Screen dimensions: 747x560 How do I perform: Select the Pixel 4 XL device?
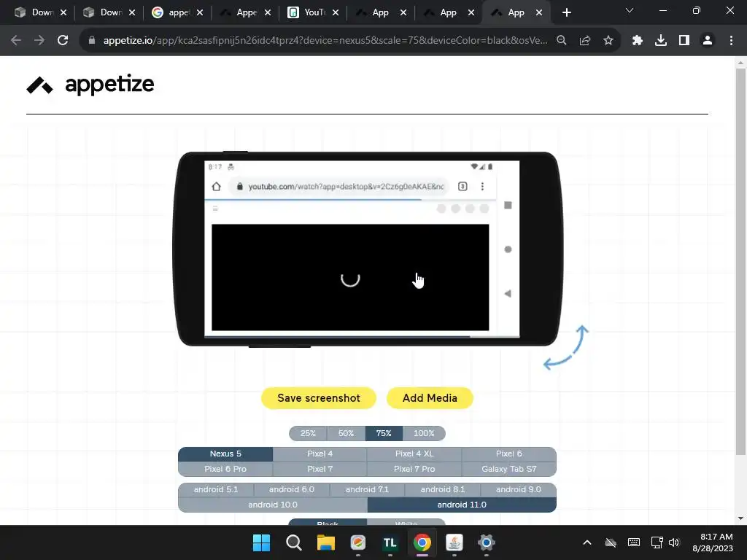pos(414,454)
